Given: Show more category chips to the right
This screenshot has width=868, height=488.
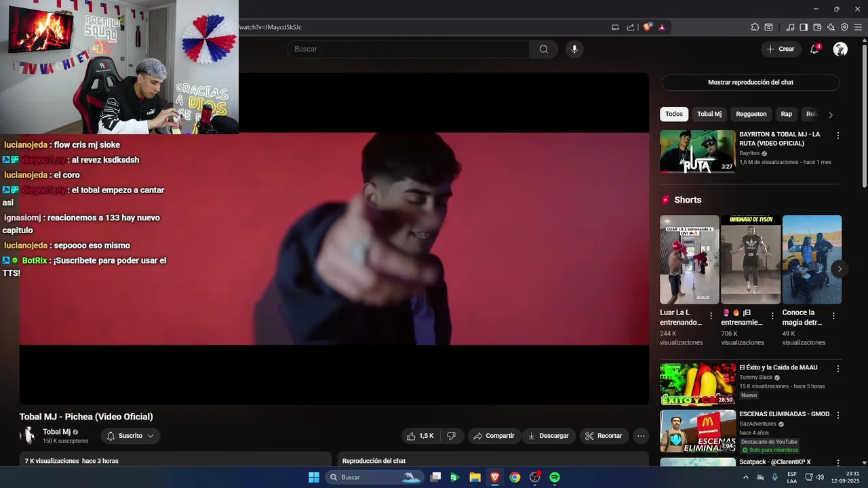Looking at the screenshot, I should pyautogui.click(x=831, y=115).
